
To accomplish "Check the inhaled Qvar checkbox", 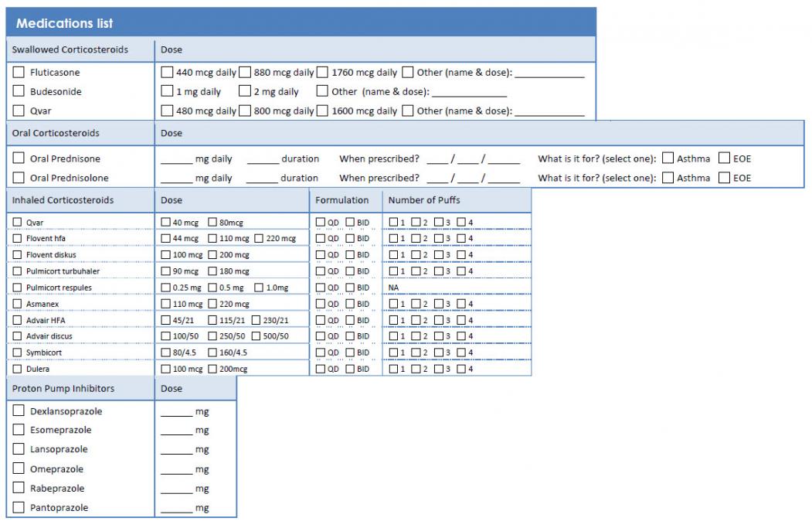I will (x=17, y=223).
